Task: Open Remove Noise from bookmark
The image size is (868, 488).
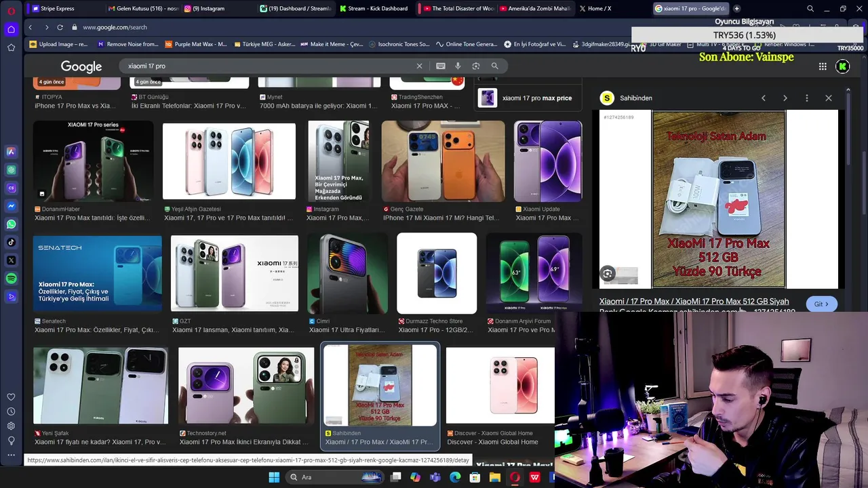Action: 128,44
